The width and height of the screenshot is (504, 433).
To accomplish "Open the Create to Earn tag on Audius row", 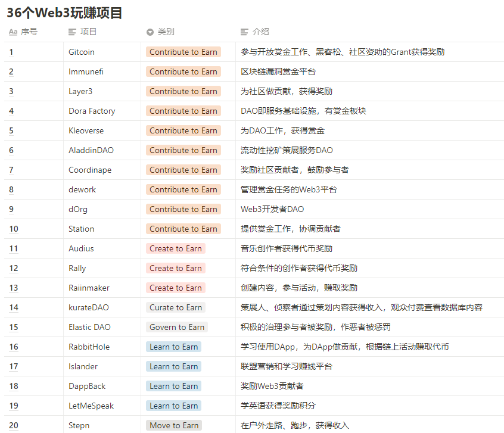I will click(x=175, y=248).
